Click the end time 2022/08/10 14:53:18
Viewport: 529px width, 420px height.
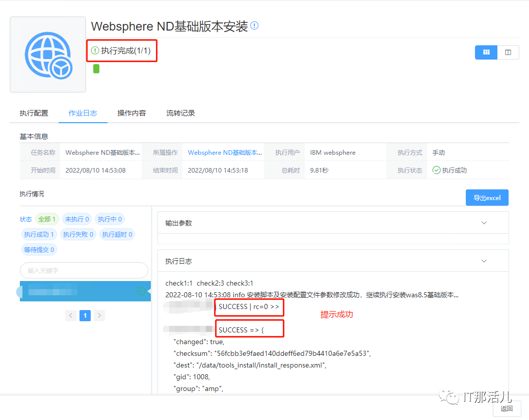[218, 171]
